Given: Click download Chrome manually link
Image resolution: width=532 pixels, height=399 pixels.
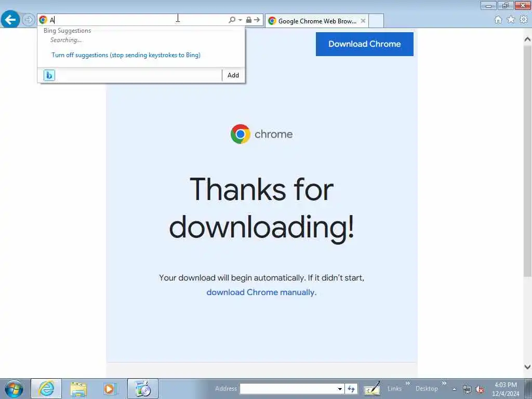Looking at the screenshot, I should (261, 292).
